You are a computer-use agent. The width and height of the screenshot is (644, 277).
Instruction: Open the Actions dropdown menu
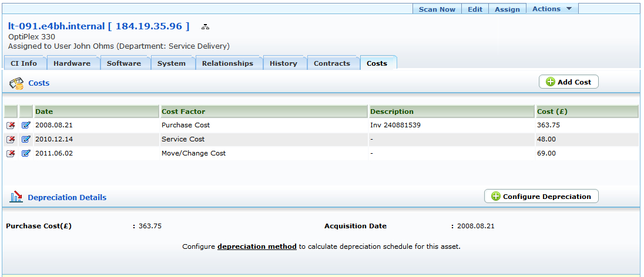(552, 9)
